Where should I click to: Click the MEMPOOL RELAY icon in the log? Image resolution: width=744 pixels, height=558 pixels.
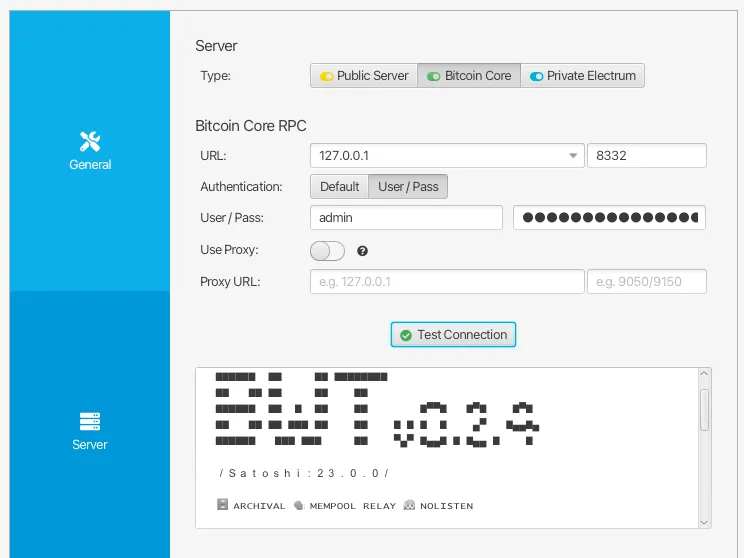tap(298, 505)
